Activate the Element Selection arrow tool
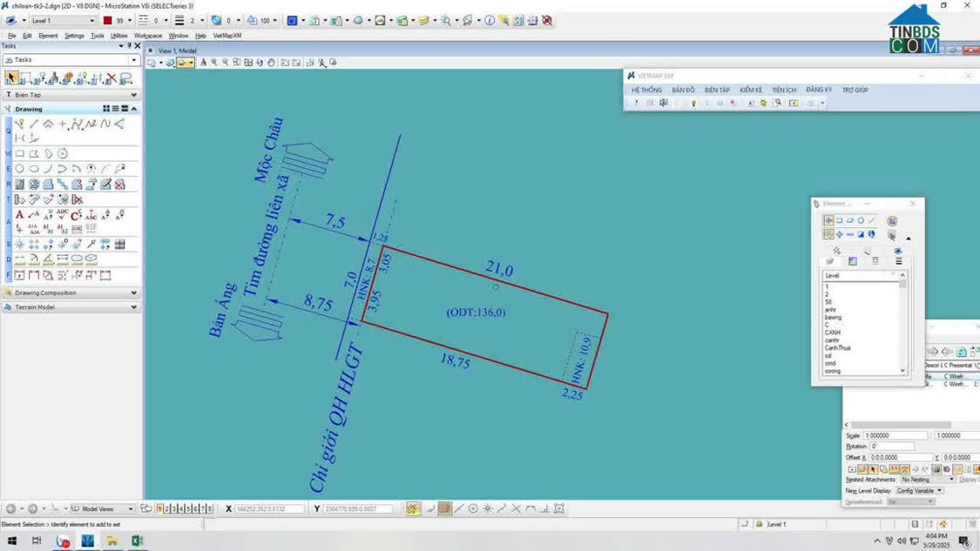The height and width of the screenshot is (551, 980). pos(11,78)
